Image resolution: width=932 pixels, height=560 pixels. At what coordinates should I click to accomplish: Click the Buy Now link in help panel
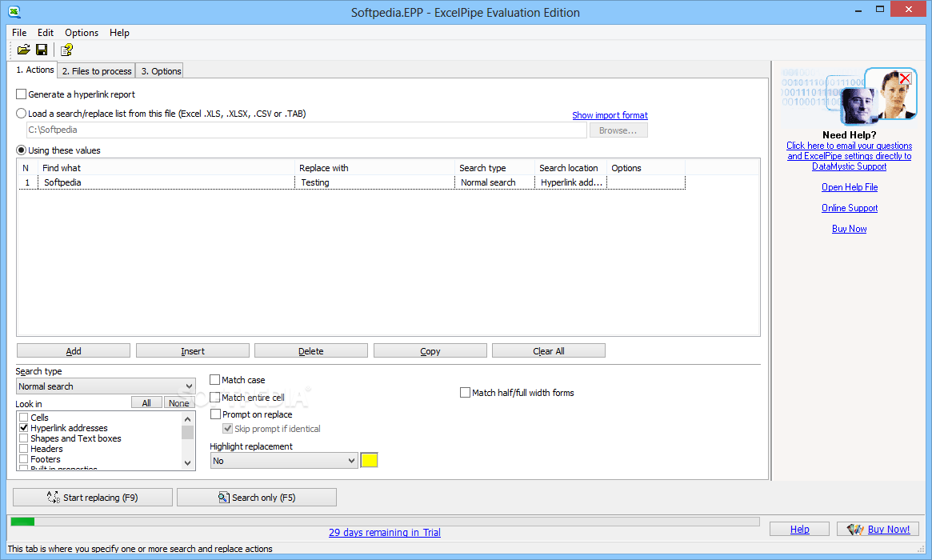pos(850,228)
